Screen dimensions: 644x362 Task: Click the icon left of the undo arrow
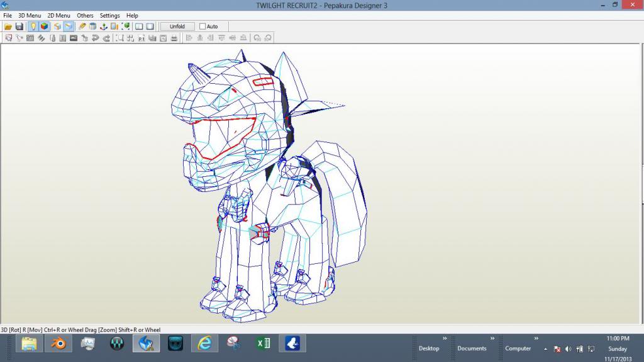tap(85, 38)
